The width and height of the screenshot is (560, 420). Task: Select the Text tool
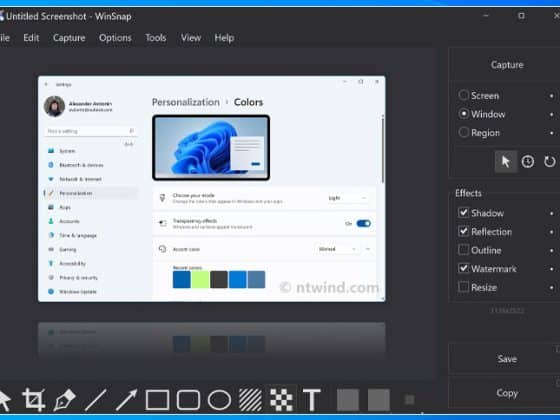coord(312,400)
